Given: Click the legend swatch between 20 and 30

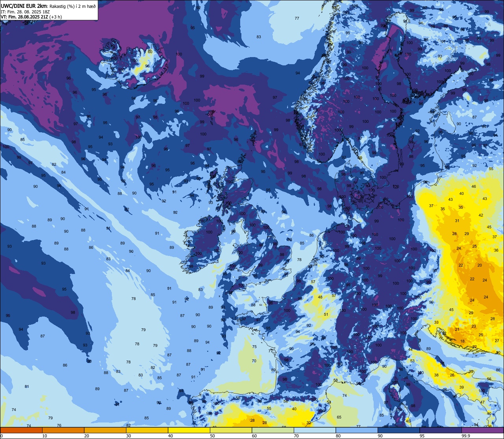Looking at the screenshot, I should (105, 430).
